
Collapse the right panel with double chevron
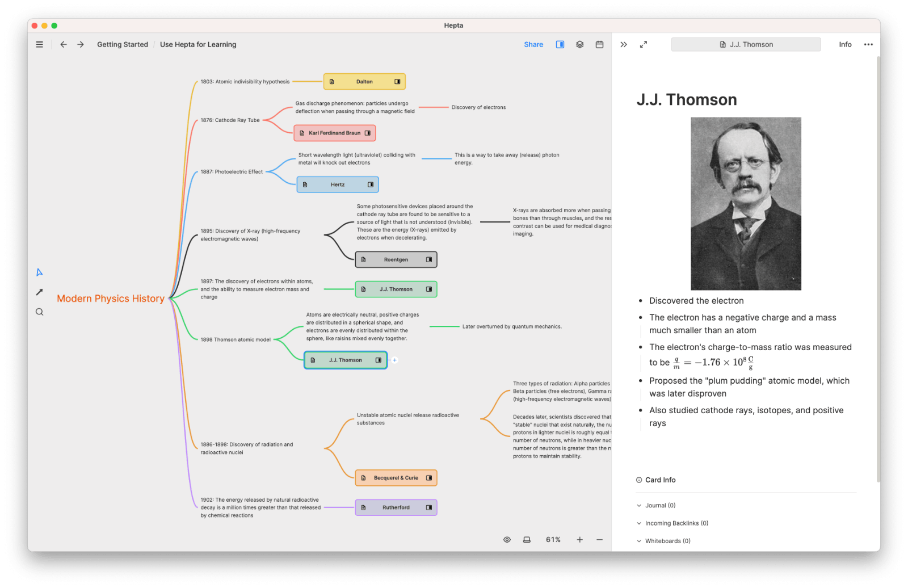click(624, 44)
